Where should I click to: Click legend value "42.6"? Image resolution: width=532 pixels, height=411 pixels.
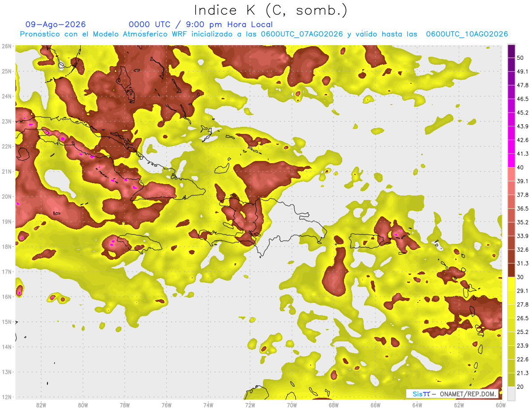(x=523, y=140)
